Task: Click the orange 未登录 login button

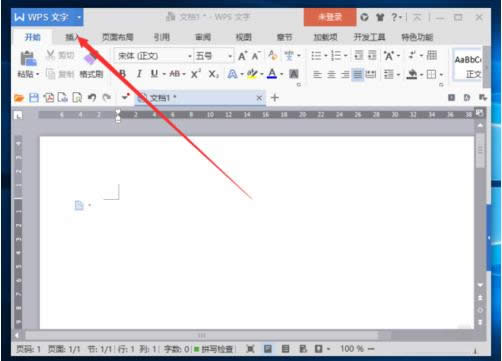Action: coord(330,17)
